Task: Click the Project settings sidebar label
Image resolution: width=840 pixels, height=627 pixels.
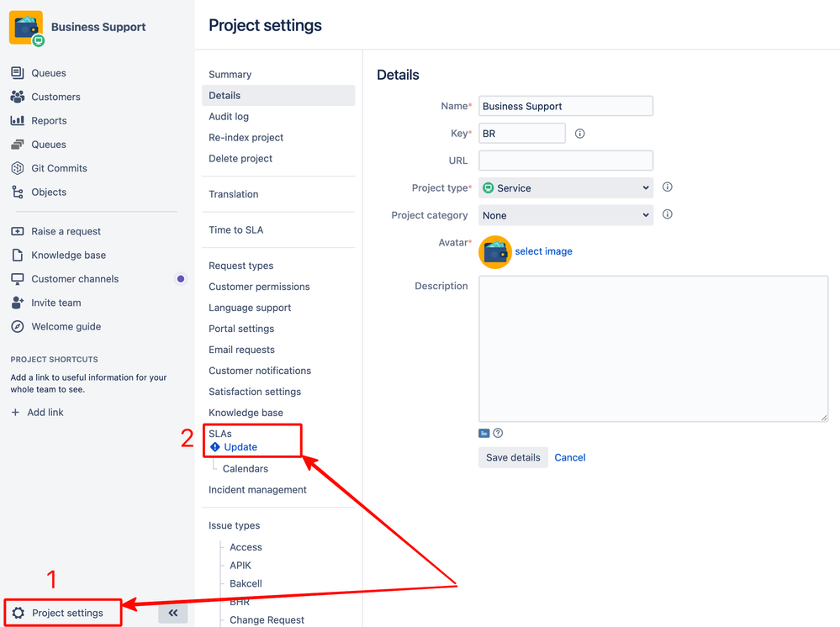Action: point(67,613)
